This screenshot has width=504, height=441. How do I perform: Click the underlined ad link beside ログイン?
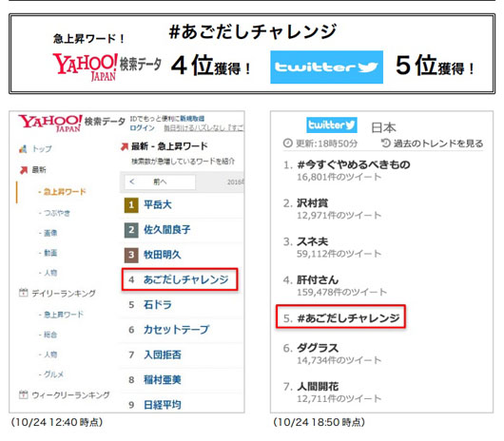click(204, 128)
